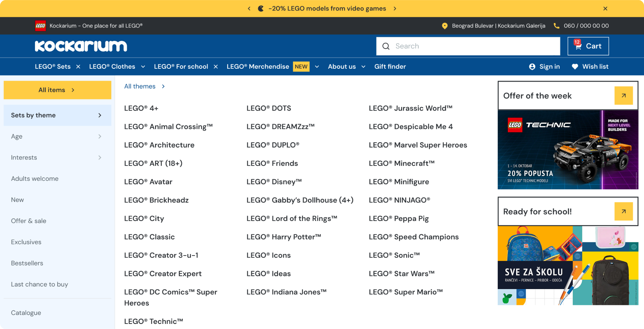Open Ready for school arrow icon
This screenshot has height=329, width=644.
click(x=623, y=212)
